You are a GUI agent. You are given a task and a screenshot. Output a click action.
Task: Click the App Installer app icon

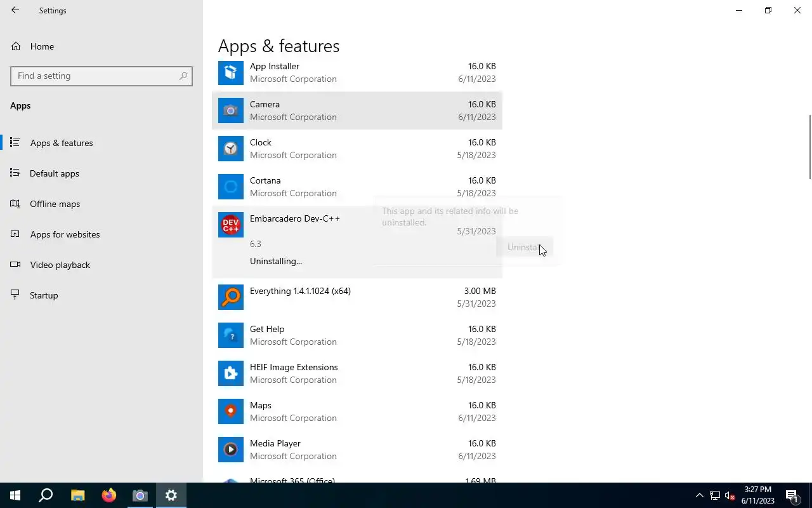(231, 72)
